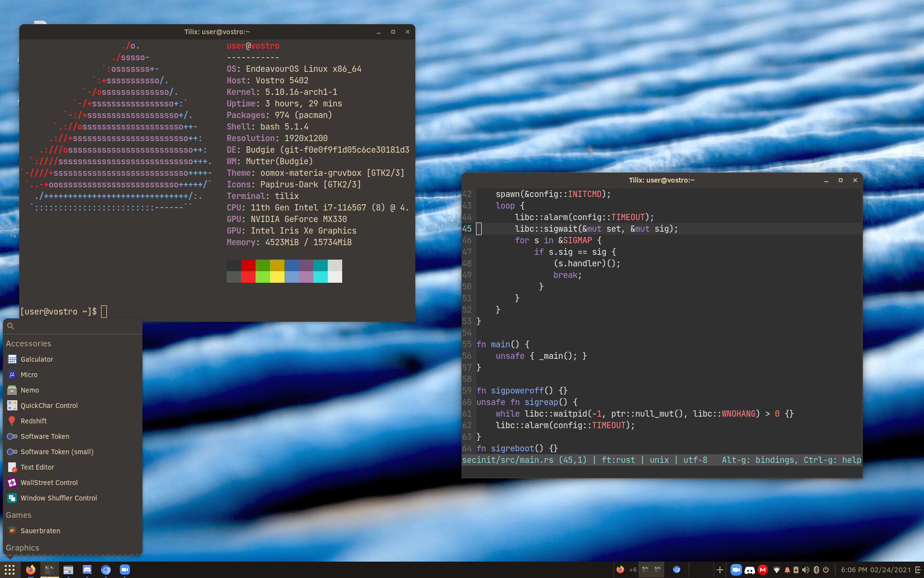The width and height of the screenshot is (924, 578).
Task: Open Discord from the left panel launchers
Action: point(87,570)
